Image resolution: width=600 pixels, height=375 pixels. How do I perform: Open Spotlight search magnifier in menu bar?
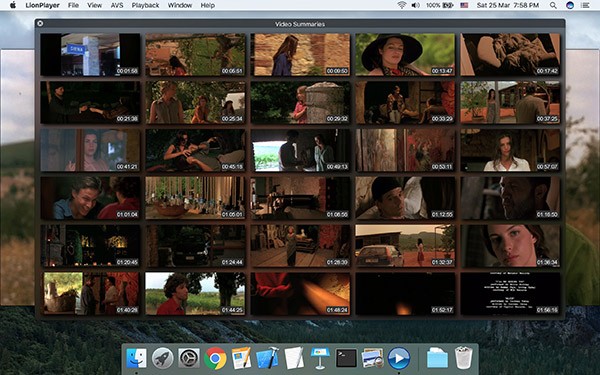click(x=553, y=5)
